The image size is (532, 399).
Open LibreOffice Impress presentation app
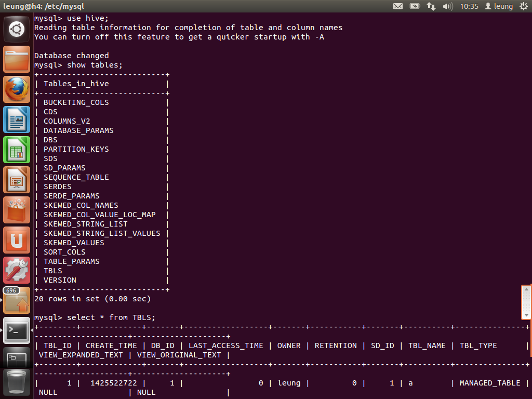point(17,180)
